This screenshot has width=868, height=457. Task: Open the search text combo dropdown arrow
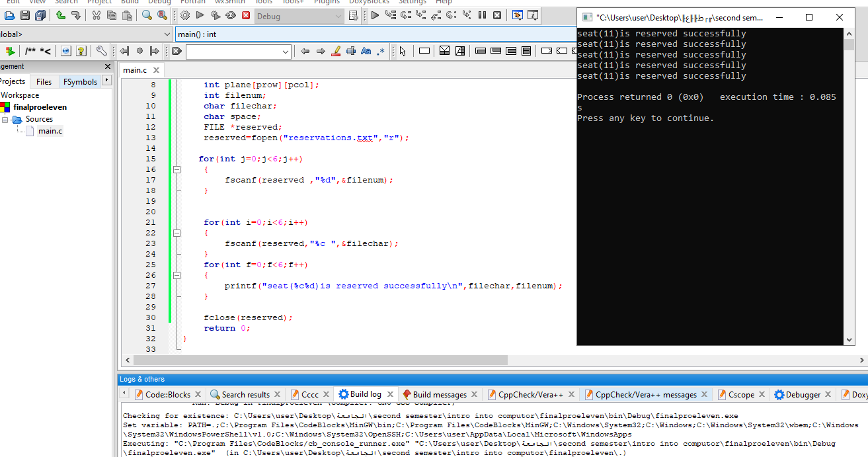[286, 52]
